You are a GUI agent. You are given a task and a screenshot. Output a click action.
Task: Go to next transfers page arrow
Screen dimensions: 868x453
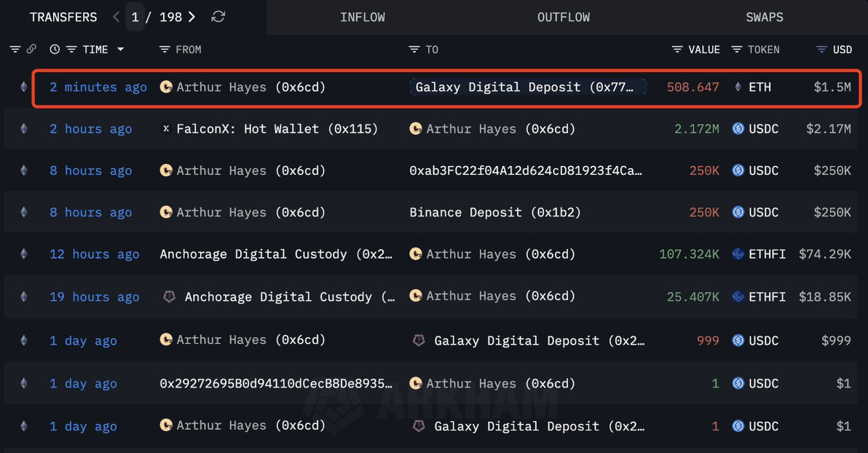tap(192, 17)
